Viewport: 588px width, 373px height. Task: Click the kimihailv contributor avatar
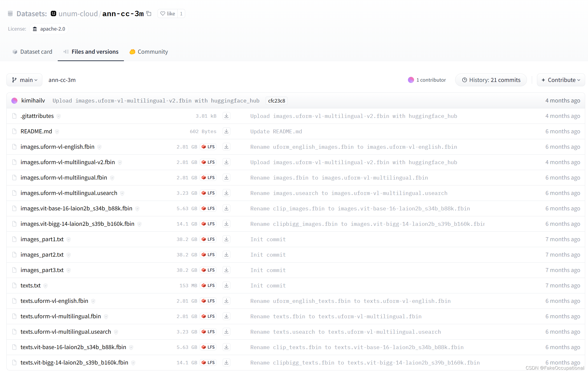point(14,101)
